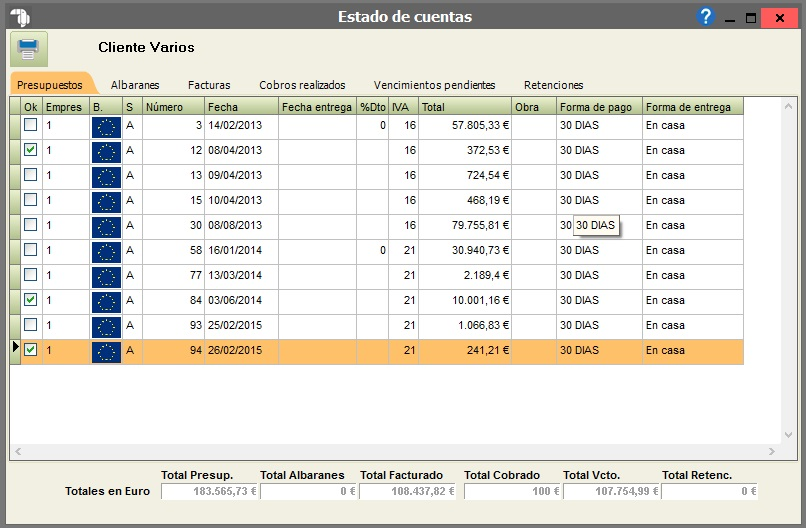Click the Fecha entrega column header

pos(317,106)
